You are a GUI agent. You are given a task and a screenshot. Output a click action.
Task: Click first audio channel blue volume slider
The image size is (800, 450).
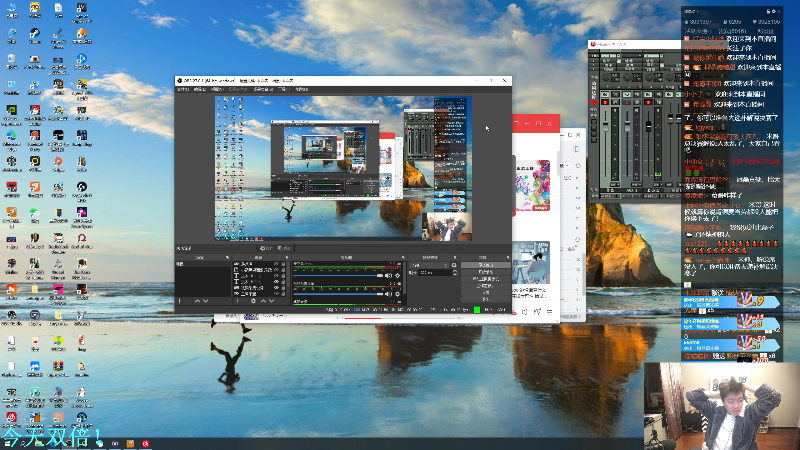(338, 276)
